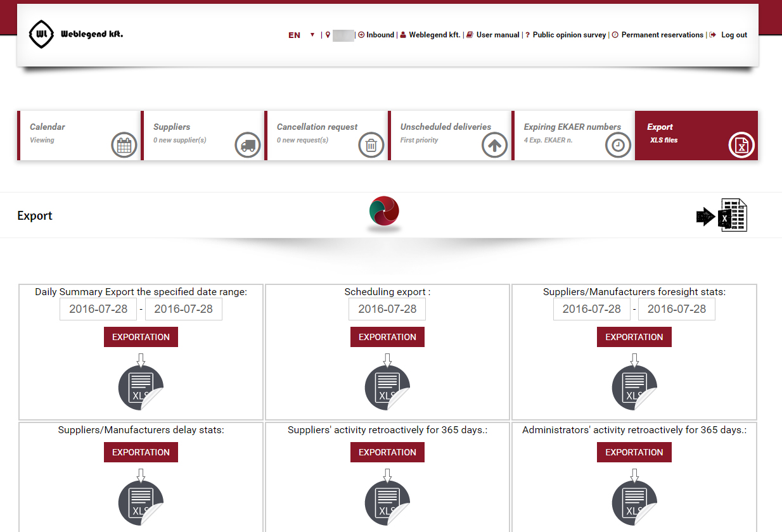This screenshot has height=532, width=782.
Task: Click the XLS icon under Scheduling export
Action: [387, 388]
